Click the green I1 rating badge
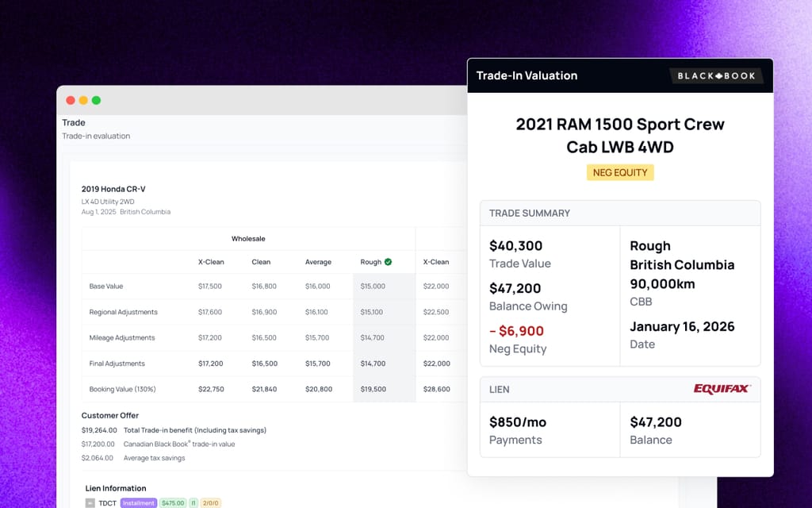This screenshot has width=812, height=508. 193,502
